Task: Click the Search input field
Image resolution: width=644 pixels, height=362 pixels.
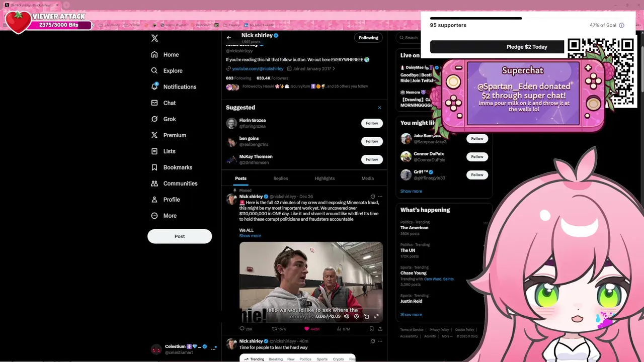Action: (x=410, y=38)
